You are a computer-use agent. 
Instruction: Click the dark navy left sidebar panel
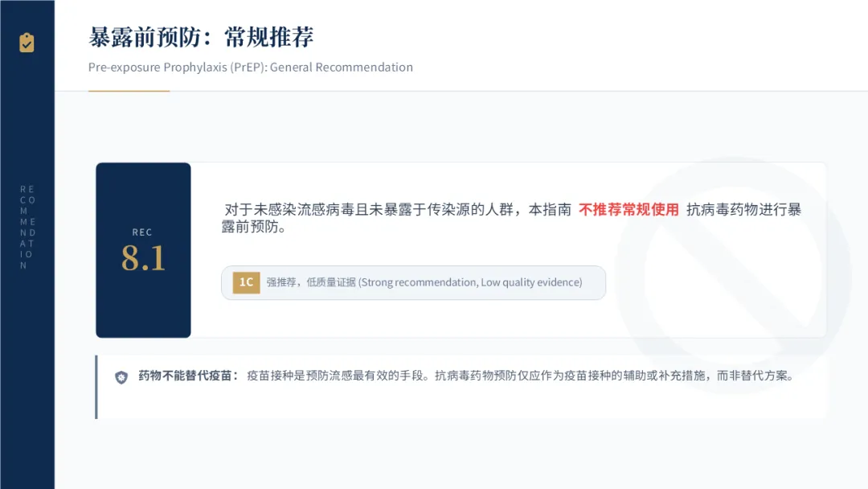[x=27, y=244]
